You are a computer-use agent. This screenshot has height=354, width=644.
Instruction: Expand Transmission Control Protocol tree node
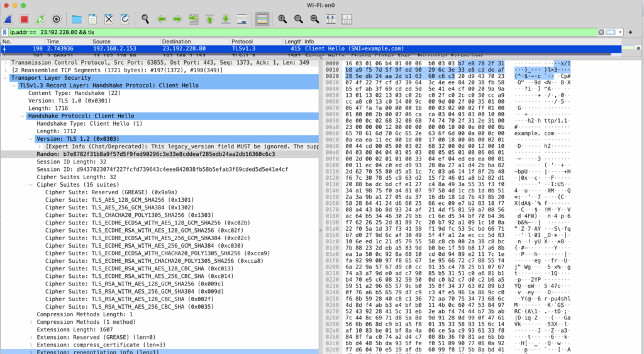click(x=6, y=62)
